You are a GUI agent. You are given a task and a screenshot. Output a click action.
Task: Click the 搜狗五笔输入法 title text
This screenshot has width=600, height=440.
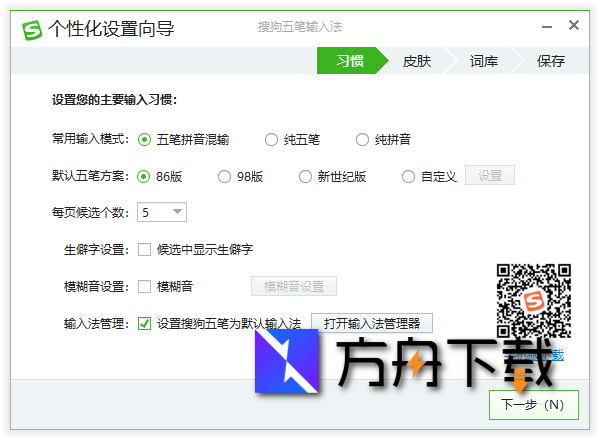coord(300,27)
